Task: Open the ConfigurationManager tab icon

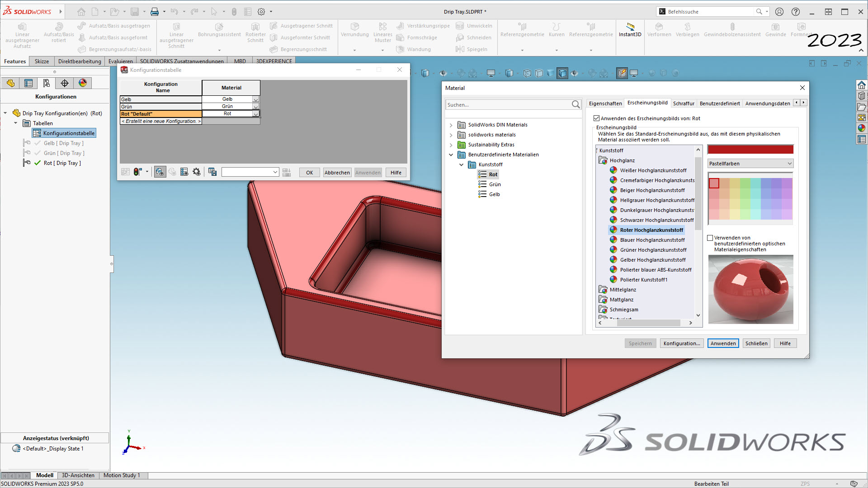Action: click(x=47, y=83)
